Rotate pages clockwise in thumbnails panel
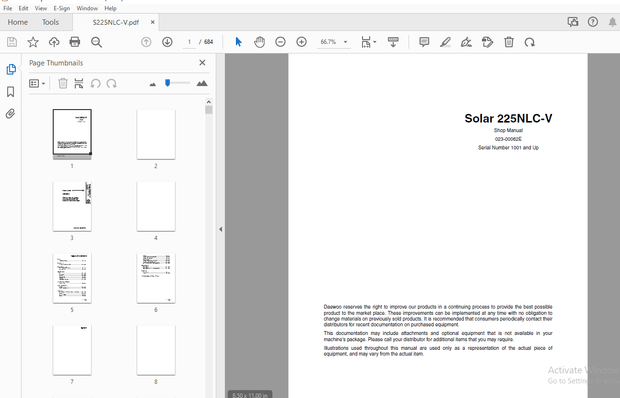Screen dimensions: 620x398 (112, 83)
